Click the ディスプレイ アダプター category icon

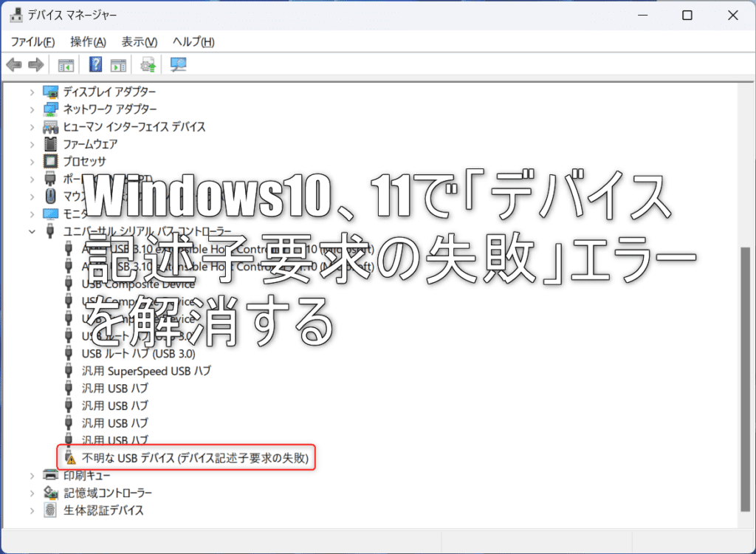point(50,92)
